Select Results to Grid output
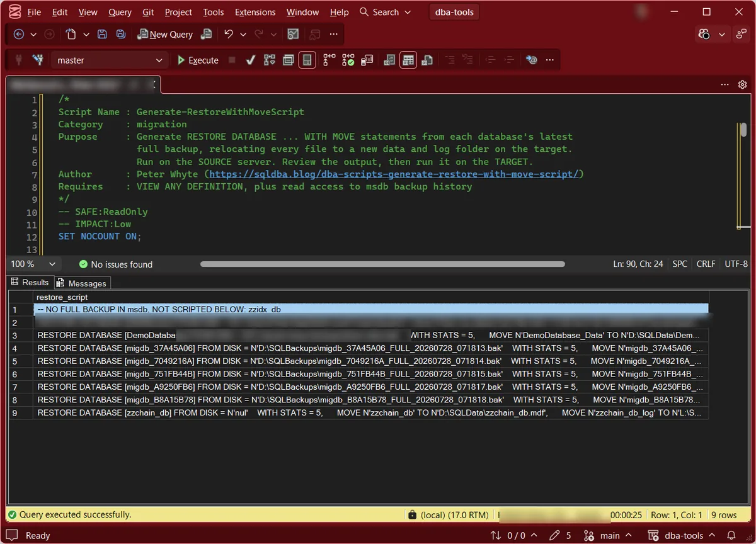Screen dimensions: 756x544 pyautogui.click(x=408, y=60)
